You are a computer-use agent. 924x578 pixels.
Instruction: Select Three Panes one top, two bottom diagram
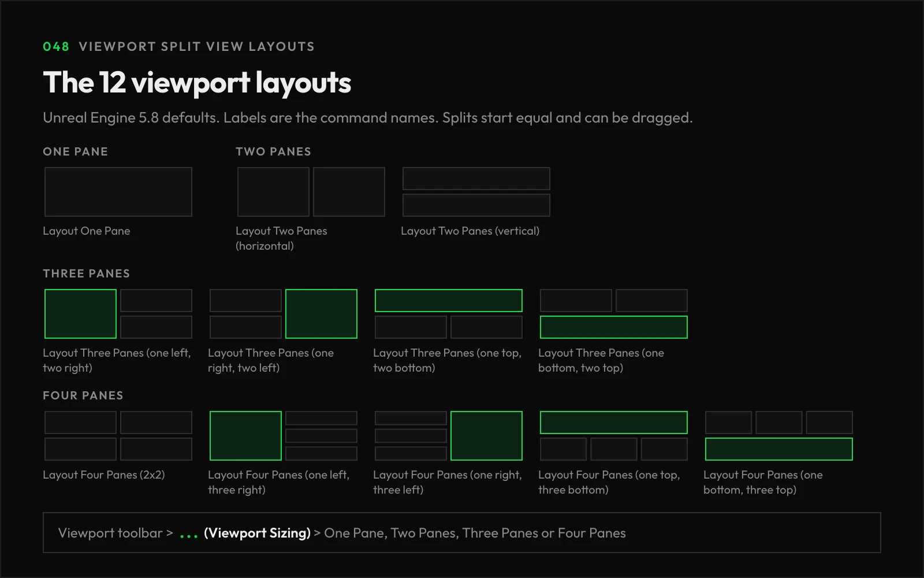tap(449, 314)
